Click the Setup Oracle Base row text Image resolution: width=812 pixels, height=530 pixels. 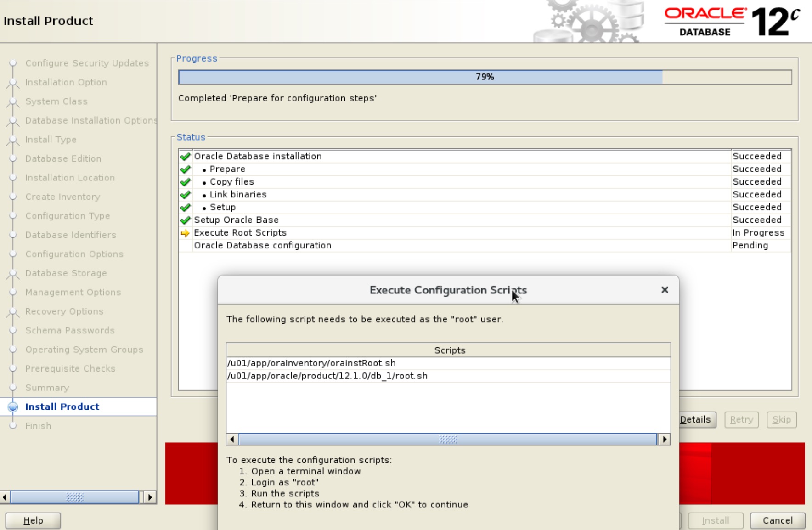click(236, 220)
